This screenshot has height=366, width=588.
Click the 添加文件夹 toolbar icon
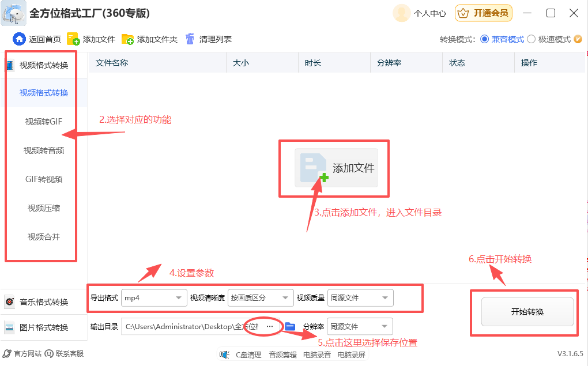(x=128, y=39)
